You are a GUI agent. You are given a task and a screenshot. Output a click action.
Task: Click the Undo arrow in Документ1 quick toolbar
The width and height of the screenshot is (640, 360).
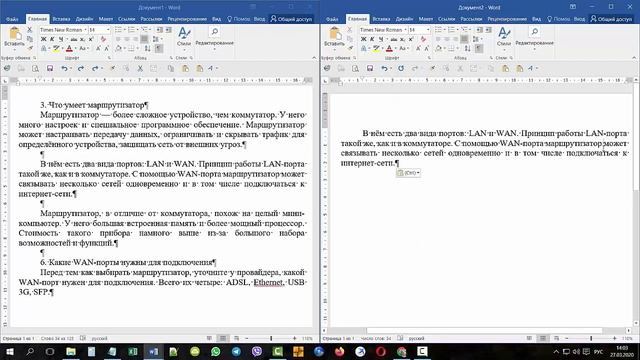64,69
